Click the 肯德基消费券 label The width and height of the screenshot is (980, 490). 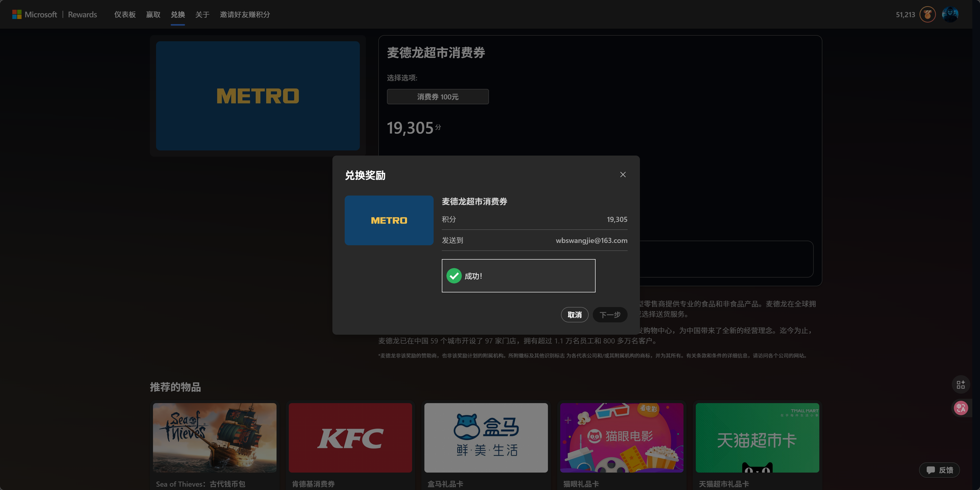click(313, 484)
